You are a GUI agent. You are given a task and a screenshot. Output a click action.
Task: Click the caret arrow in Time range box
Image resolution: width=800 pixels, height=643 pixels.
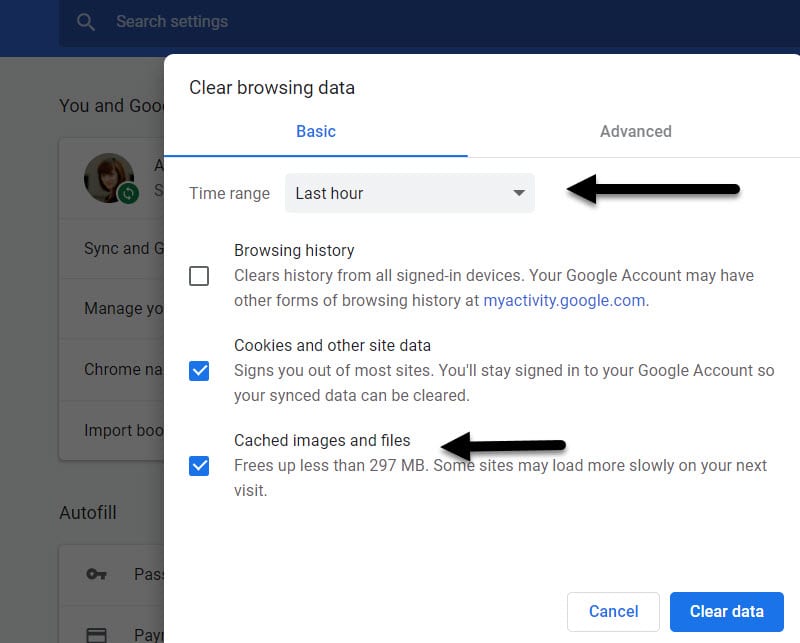pos(519,193)
